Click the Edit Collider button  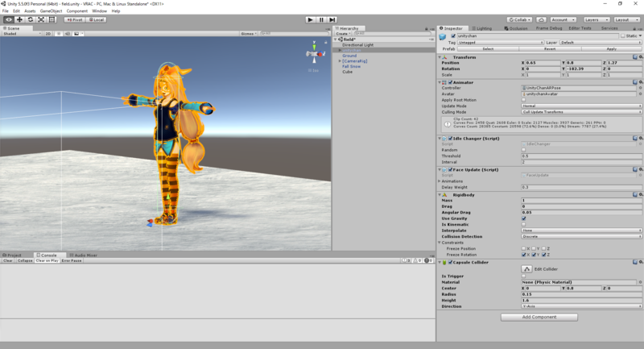[x=526, y=269]
